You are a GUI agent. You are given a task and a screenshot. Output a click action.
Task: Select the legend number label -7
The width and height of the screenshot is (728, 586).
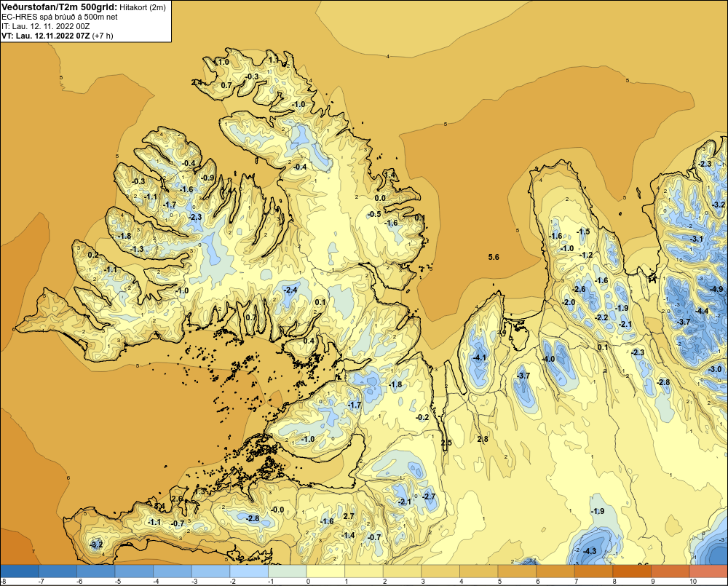click(x=40, y=582)
